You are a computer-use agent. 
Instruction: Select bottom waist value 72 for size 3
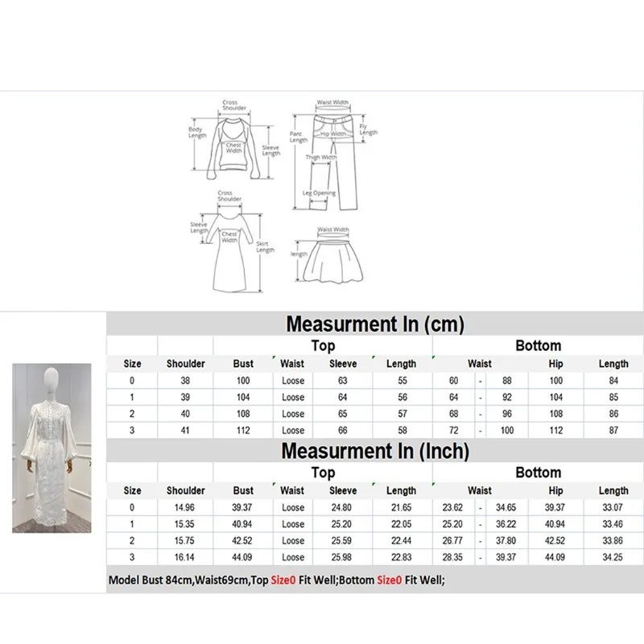point(453,431)
